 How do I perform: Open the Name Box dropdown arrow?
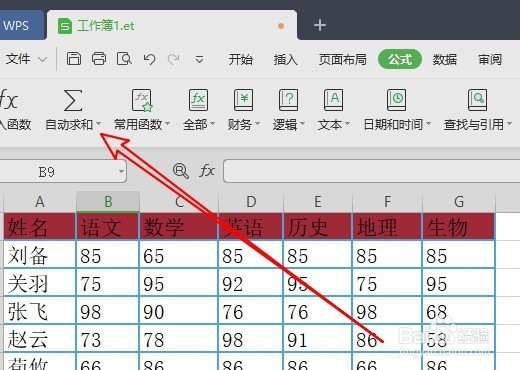pos(121,172)
